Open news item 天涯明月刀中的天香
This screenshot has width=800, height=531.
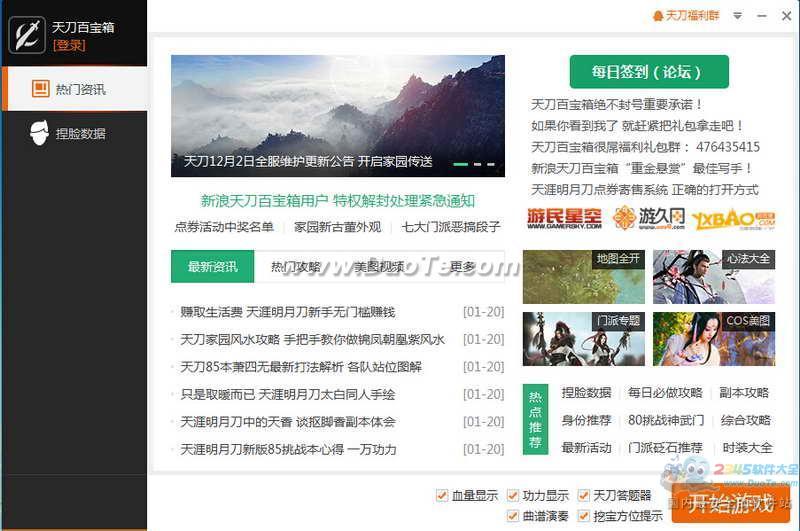(x=288, y=422)
